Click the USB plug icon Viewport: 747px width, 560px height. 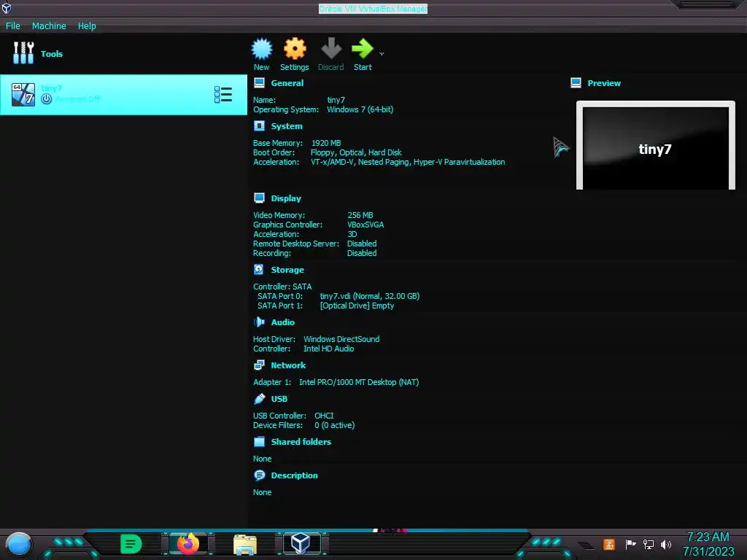point(259,399)
